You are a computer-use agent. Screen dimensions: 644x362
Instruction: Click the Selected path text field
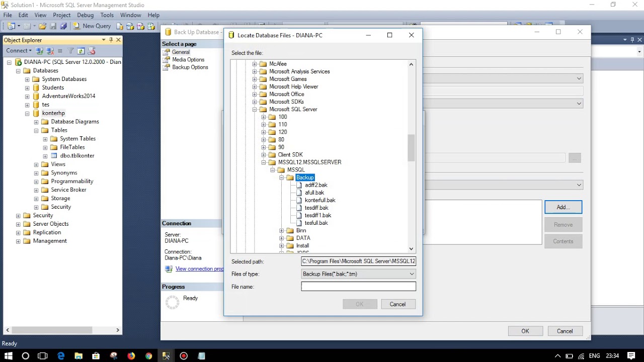358,261
